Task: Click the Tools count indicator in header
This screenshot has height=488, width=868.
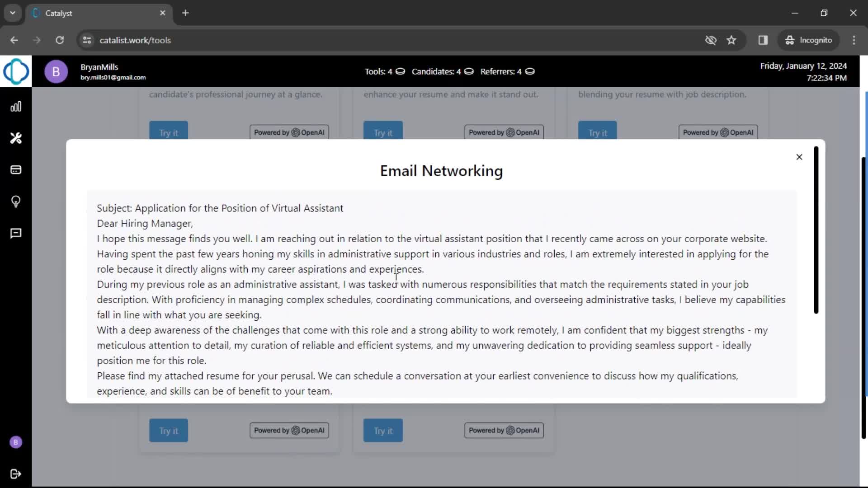Action: coord(381,71)
